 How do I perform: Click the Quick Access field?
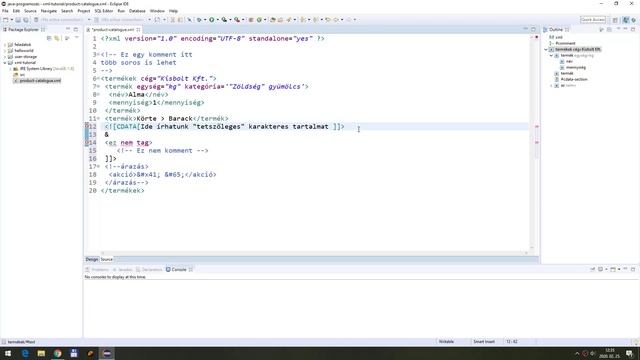coord(593,20)
